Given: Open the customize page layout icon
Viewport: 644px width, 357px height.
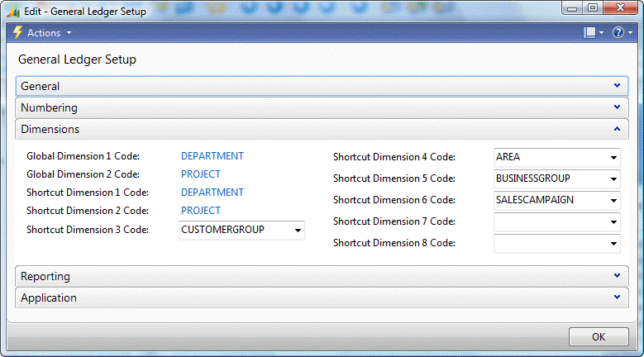Looking at the screenshot, I should pyautogui.click(x=589, y=32).
